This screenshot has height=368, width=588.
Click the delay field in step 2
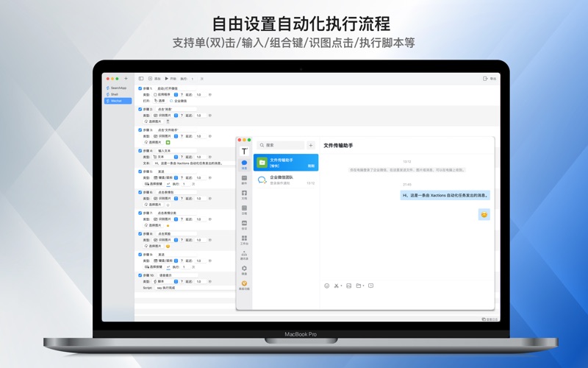click(x=201, y=116)
